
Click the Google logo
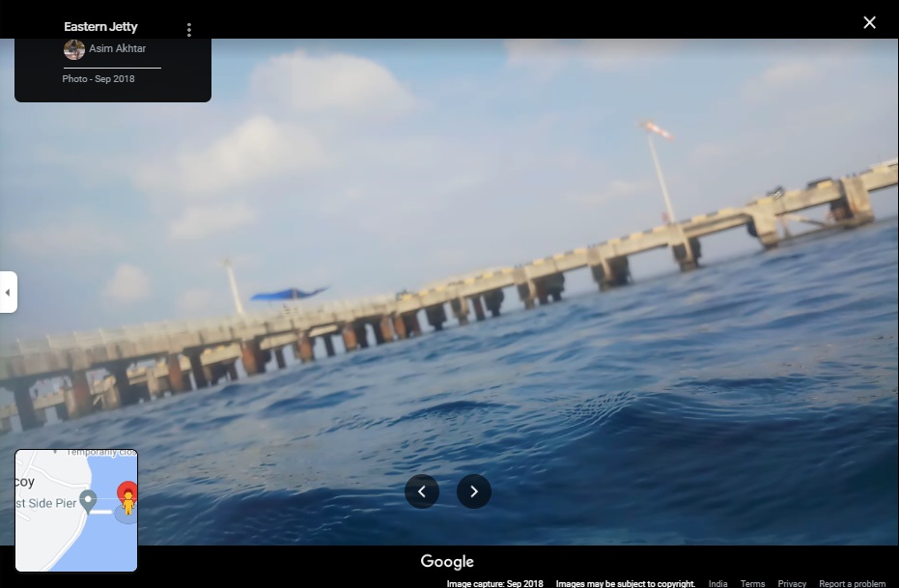446,561
